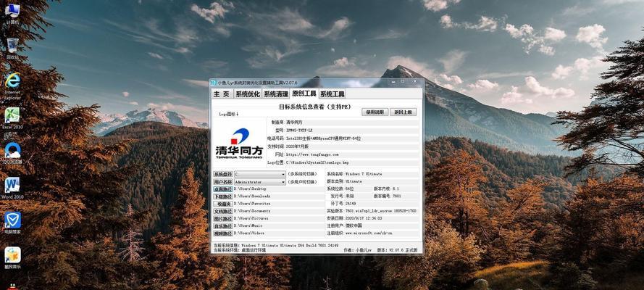Click the 型号 model field
The height and width of the screenshot is (290, 644).
pos(352,130)
